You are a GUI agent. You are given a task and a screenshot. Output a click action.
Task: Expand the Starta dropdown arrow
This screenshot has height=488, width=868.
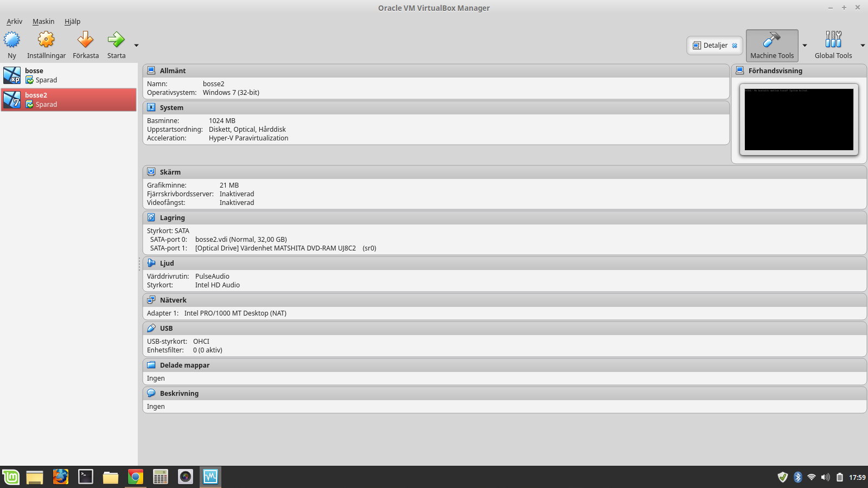tap(136, 46)
